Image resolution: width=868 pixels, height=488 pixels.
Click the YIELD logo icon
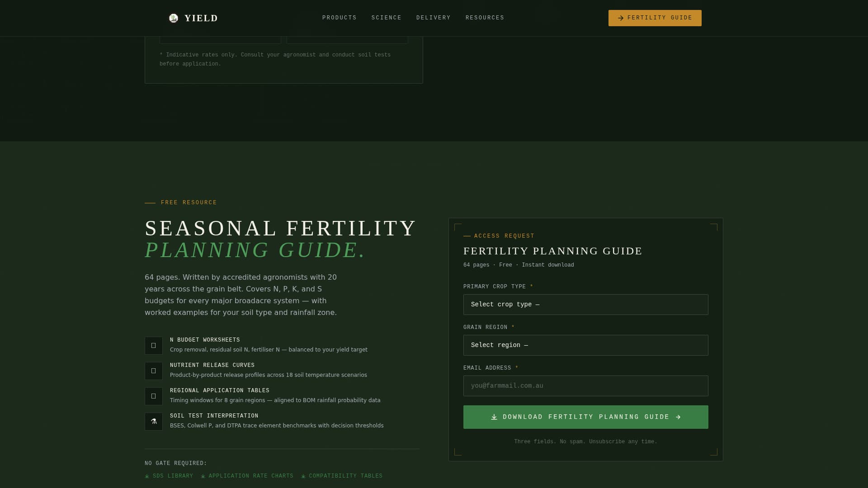tap(174, 18)
